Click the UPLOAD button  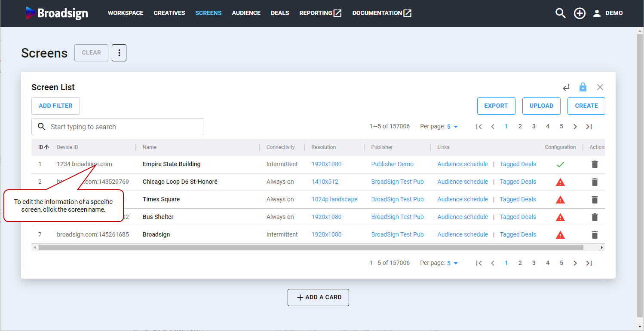tap(541, 106)
